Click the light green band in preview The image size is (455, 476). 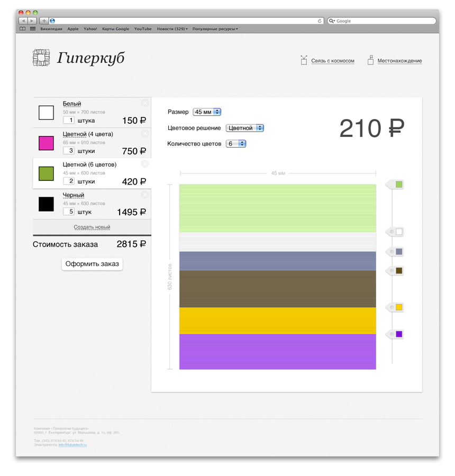point(278,208)
